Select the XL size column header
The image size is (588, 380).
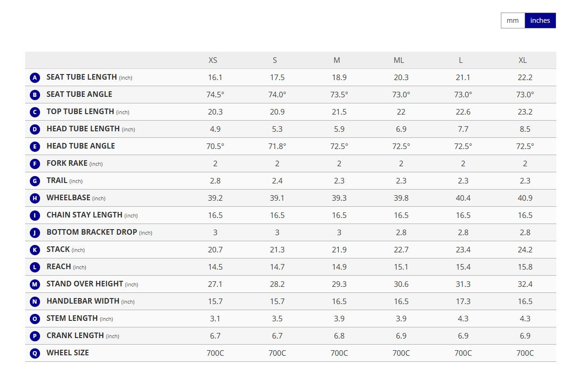tap(523, 61)
